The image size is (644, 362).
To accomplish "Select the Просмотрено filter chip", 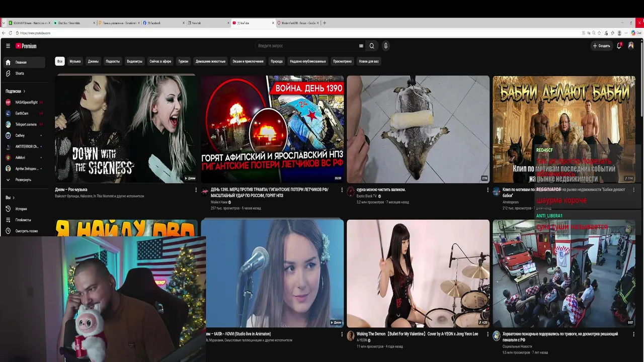I will coord(342,61).
